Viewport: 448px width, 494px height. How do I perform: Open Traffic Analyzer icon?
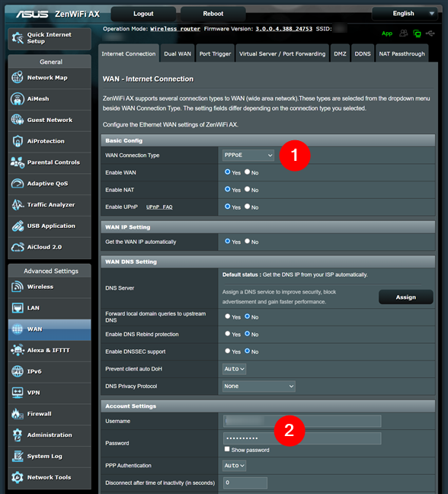pyautogui.click(x=18, y=204)
